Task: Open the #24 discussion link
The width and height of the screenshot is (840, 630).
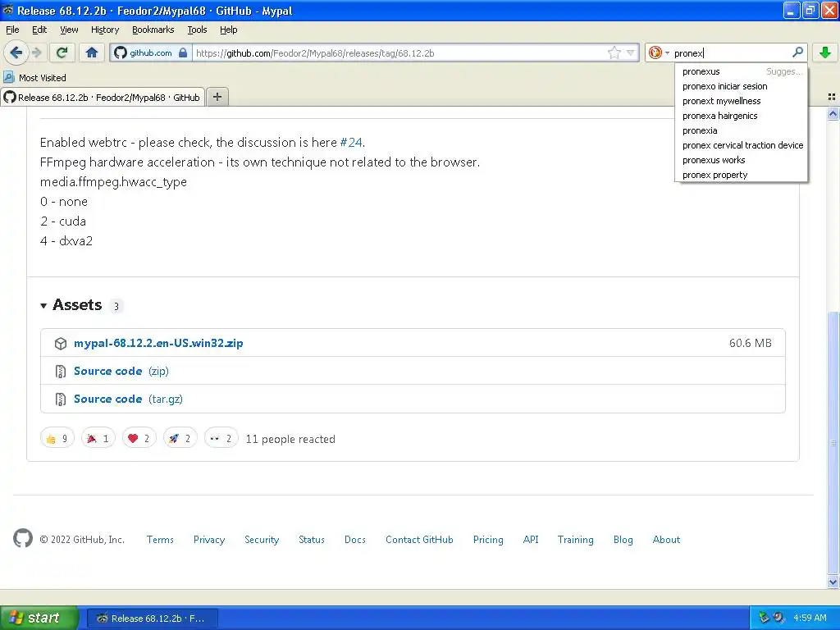Action: click(x=351, y=143)
